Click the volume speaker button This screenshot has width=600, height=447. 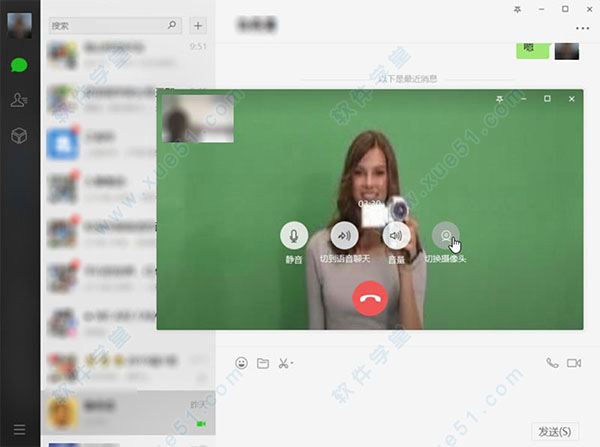point(396,235)
